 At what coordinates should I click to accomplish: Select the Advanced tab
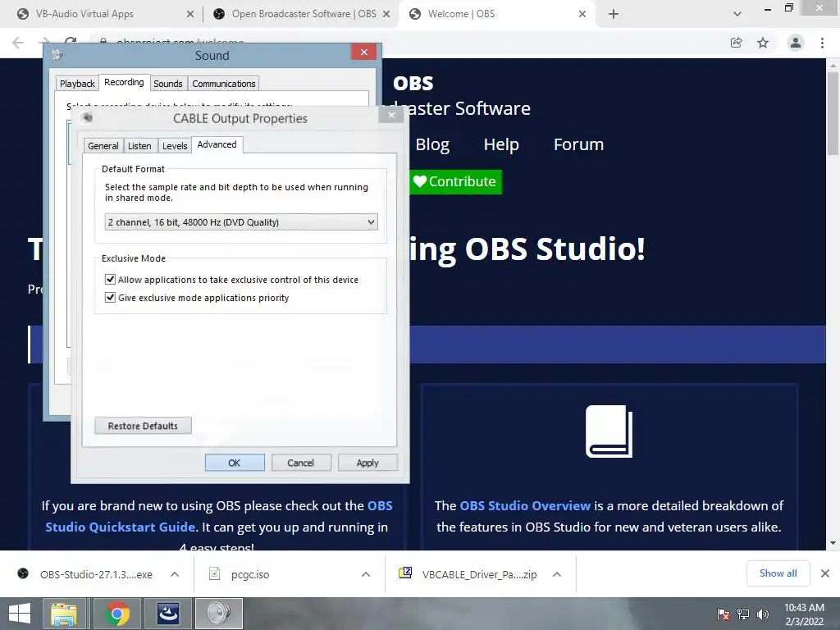click(217, 144)
